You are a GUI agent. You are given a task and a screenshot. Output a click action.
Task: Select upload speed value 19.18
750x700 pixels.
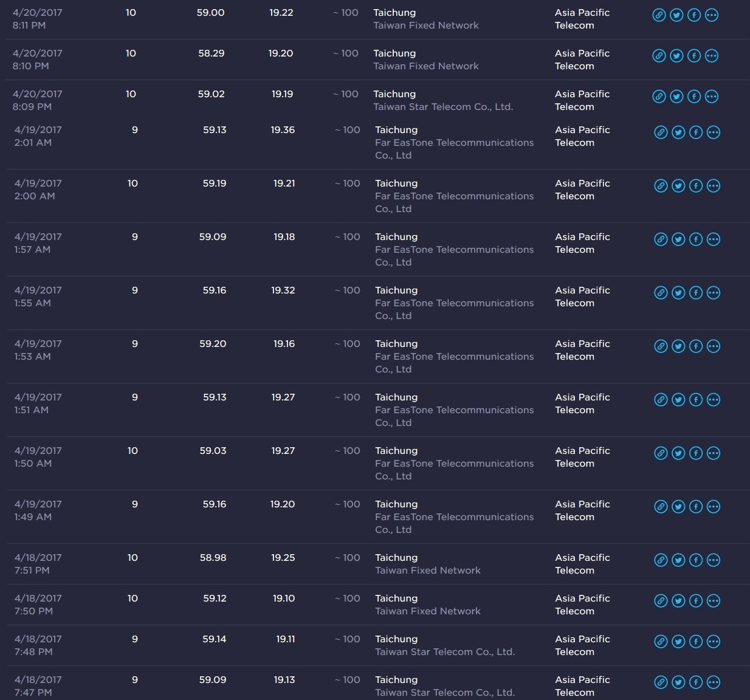284,237
